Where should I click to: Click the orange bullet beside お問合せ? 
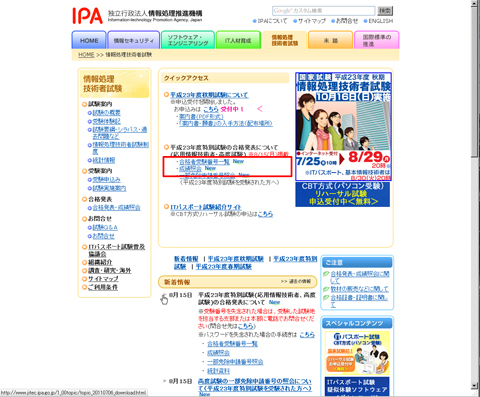pos(84,219)
